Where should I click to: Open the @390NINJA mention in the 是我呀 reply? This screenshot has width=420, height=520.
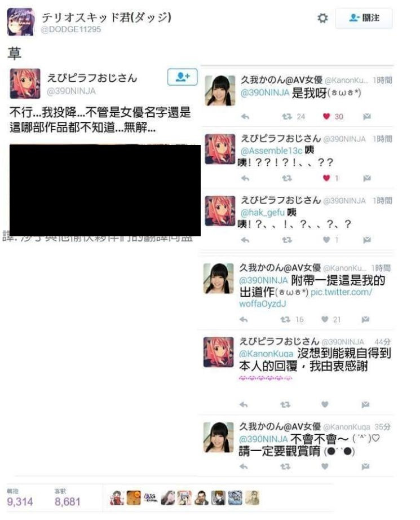265,93
